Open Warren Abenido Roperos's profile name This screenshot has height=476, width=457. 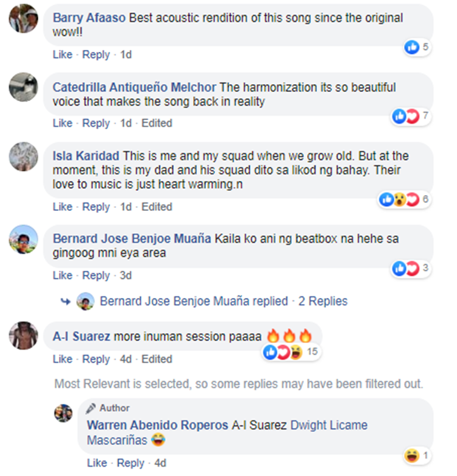[157, 425]
